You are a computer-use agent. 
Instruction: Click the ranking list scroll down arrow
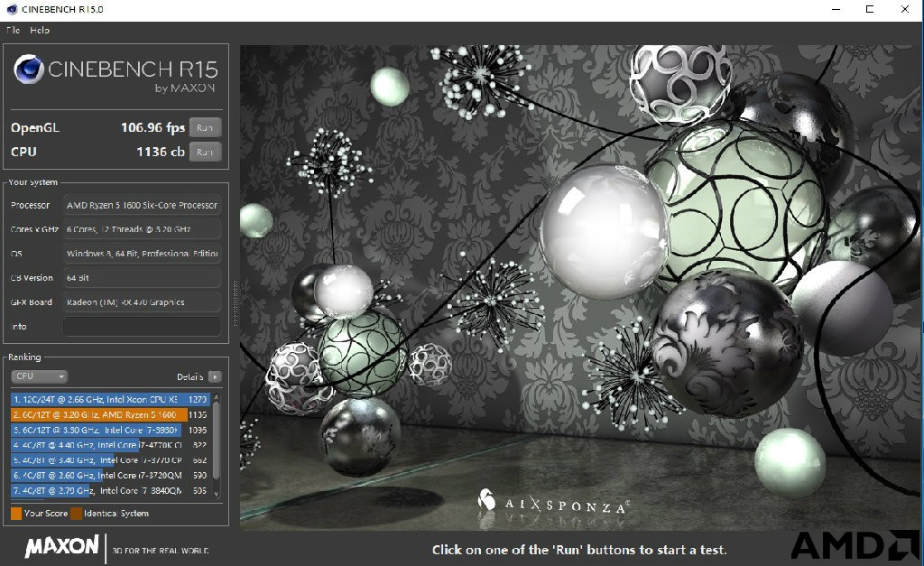pyautogui.click(x=217, y=495)
